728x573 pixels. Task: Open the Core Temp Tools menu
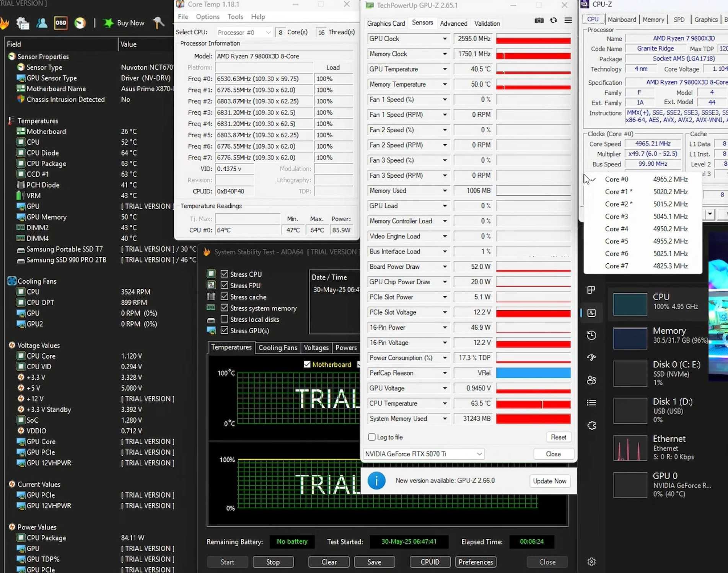(x=235, y=17)
